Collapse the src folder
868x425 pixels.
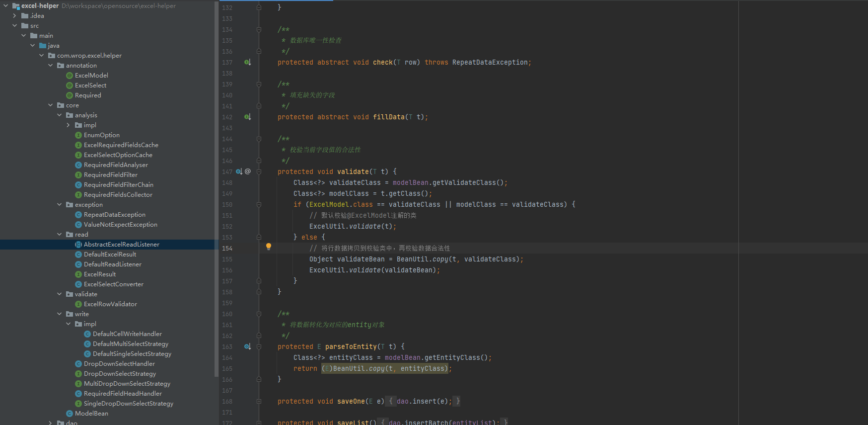click(14, 26)
